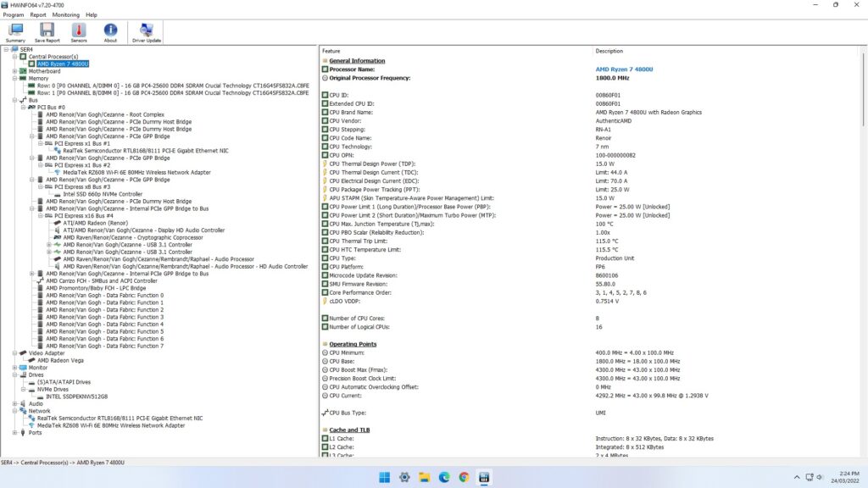The image size is (868, 488).
Task: Expand the Ports tree node
Action: 14,432
